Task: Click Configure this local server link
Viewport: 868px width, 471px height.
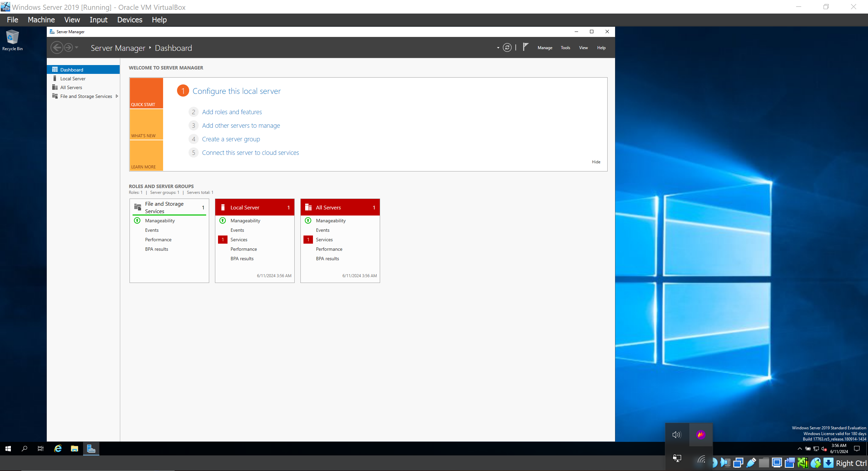Action: coord(236,91)
